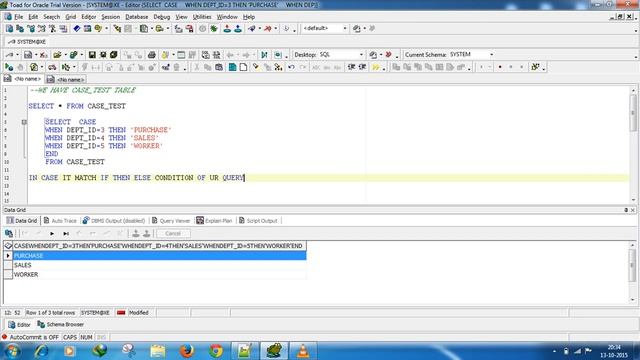Open Firefox from the taskbar

(187, 351)
